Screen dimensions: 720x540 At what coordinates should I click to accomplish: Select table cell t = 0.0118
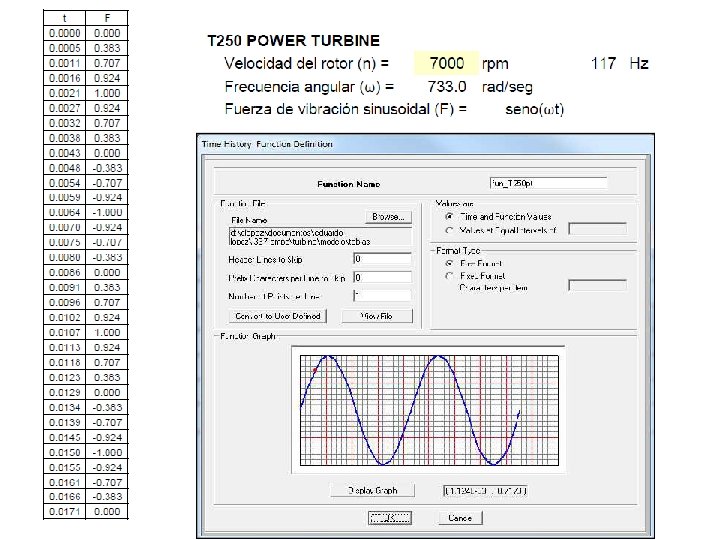pyautogui.click(x=64, y=362)
